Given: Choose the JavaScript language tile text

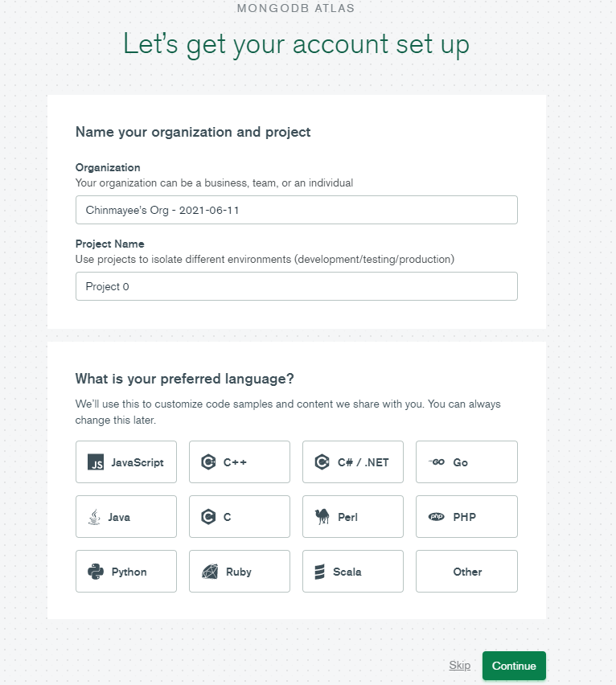Looking at the screenshot, I should (138, 462).
